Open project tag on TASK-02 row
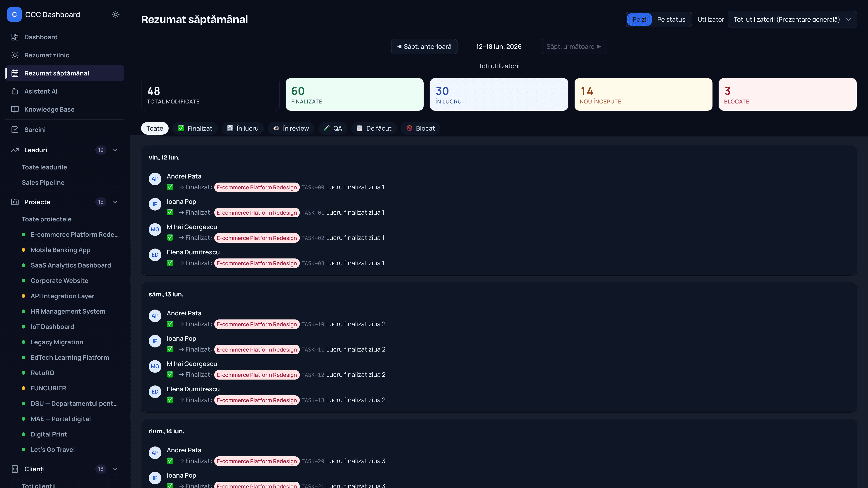 257,238
